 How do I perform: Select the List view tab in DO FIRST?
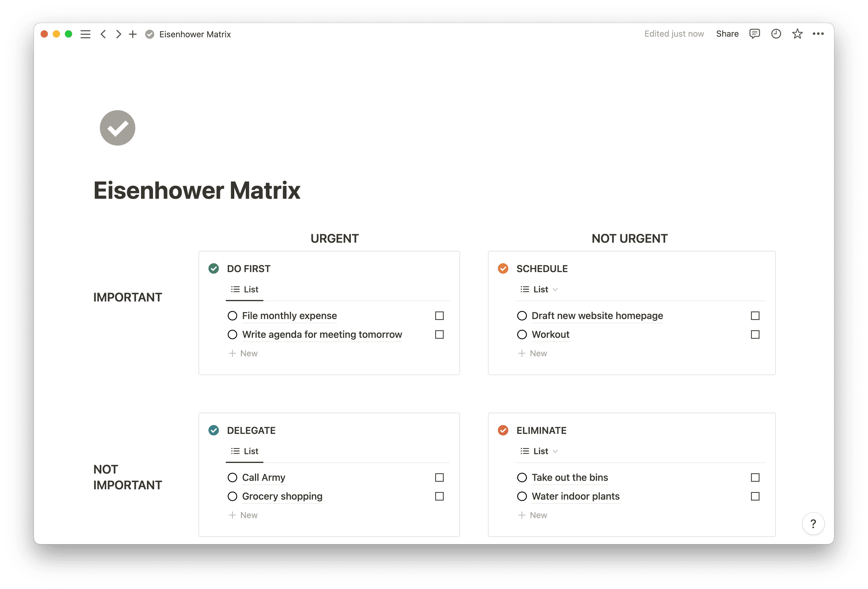[244, 289]
